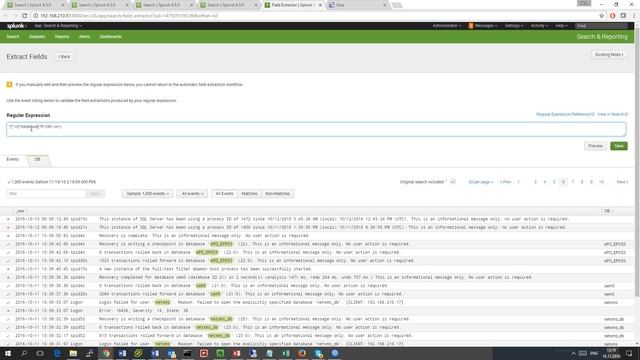Show only Non-Matches
Screen dimensions: 640x360
pyautogui.click(x=278, y=193)
